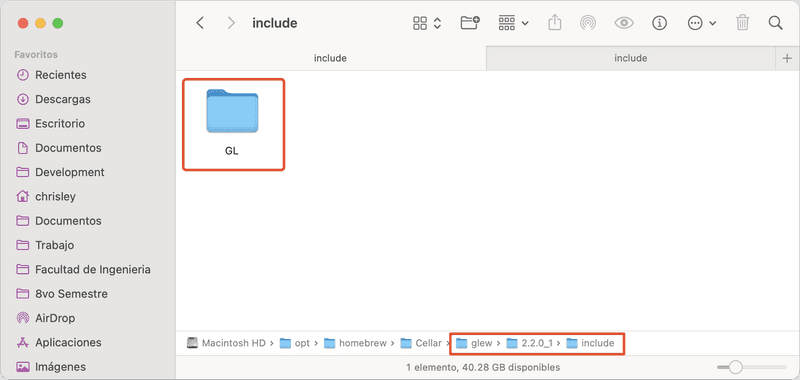Screen dimensions: 800x380
Task: Create a new folder from the toolbar
Action: [470, 22]
